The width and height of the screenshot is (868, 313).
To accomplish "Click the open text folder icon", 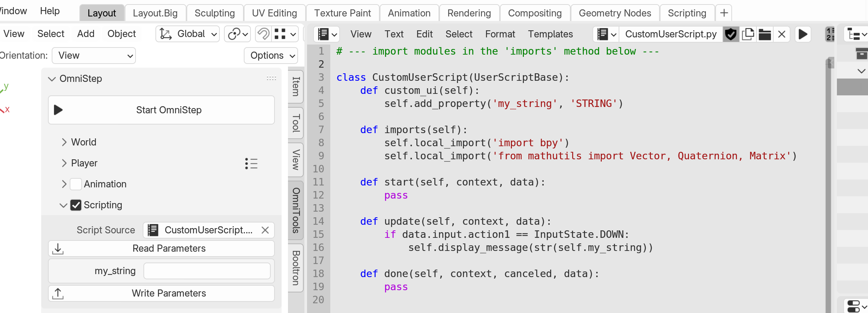I will tap(765, 34).
